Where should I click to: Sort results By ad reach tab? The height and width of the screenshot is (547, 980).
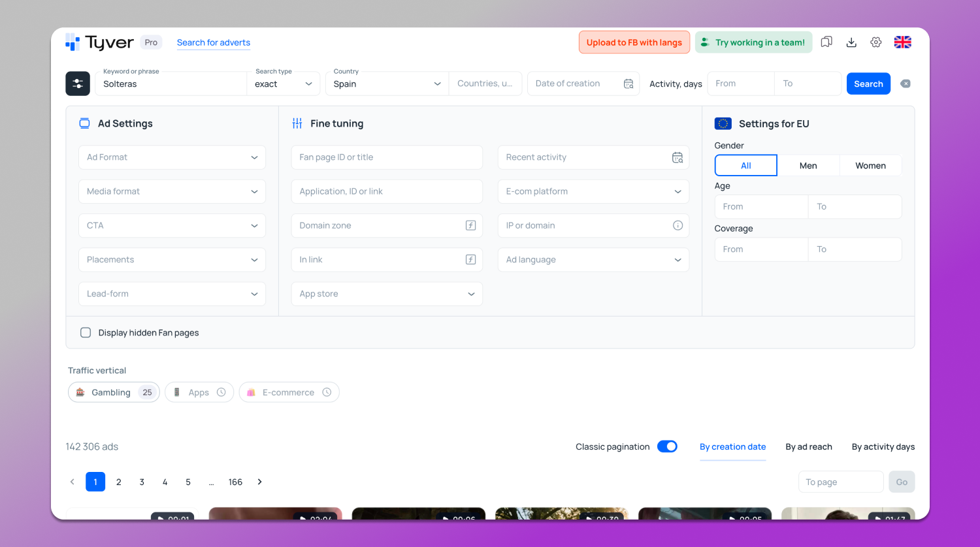click(808, 447)
